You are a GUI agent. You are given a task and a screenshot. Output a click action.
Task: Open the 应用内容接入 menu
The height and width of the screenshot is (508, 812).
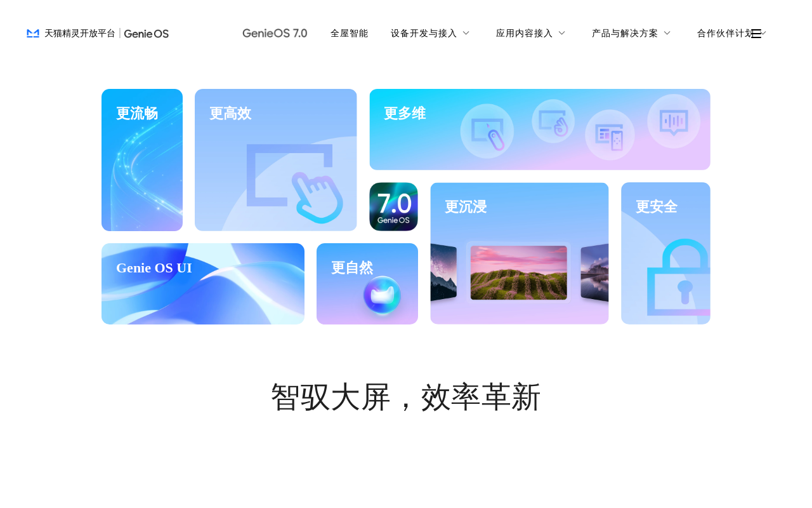point(524,33)
